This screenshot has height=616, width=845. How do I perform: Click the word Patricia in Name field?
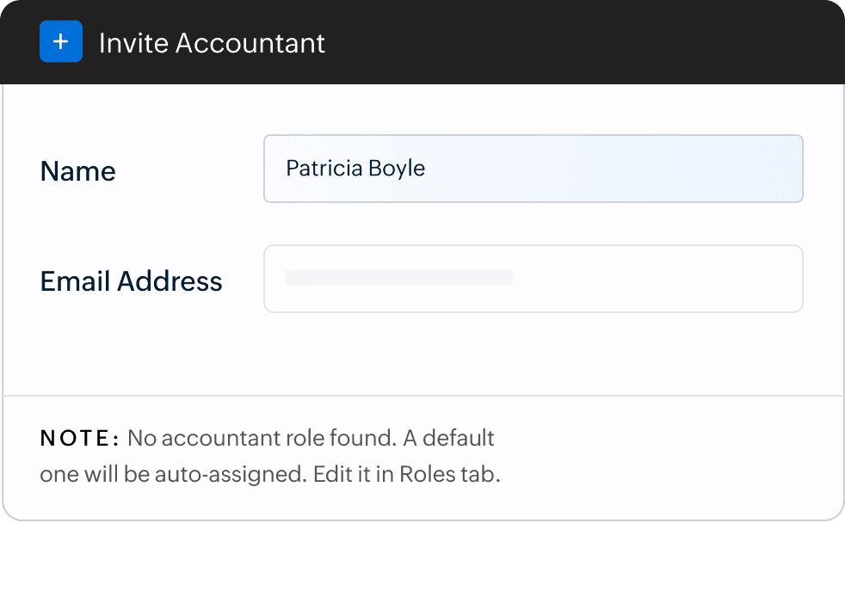coord(324,168)
